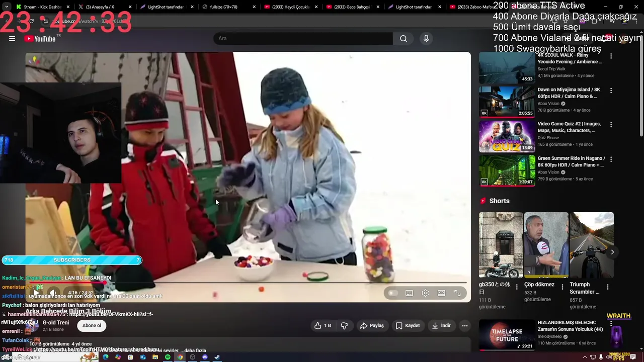This screenshot has width=644, height=362.
Task: Switch the player to theater mode
Action: coord(441,293)
